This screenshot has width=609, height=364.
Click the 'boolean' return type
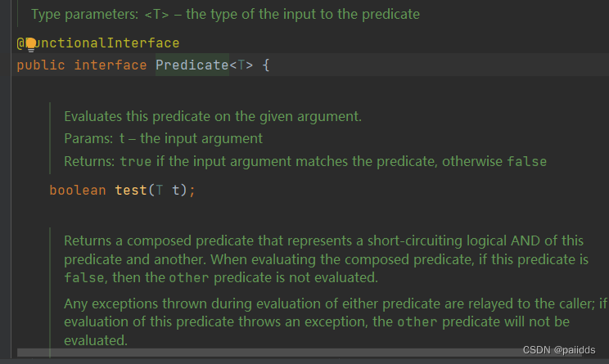click(78, 190)
